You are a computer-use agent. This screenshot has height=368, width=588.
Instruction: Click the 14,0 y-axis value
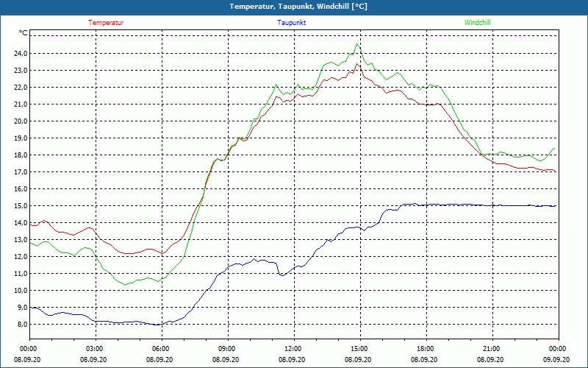(21, 223)
